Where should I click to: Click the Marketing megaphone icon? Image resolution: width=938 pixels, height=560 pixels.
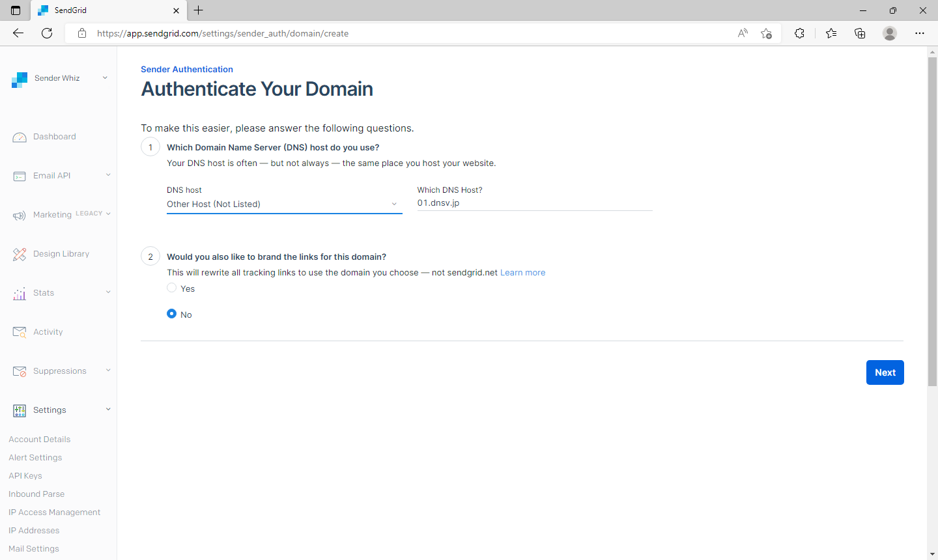20,216
